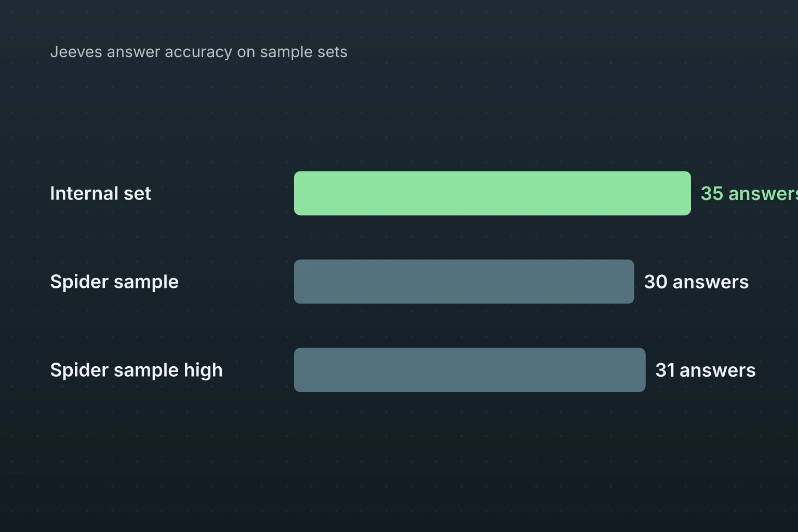The image size is (798, 532).
Task: Click the number 31 beside the bar
Action: [665, 370]
